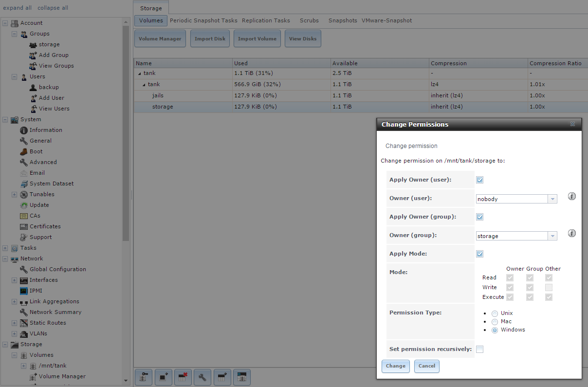Open Information under System in sidebar
Viewport: 588px width, 387px height.
pos(46,130)
